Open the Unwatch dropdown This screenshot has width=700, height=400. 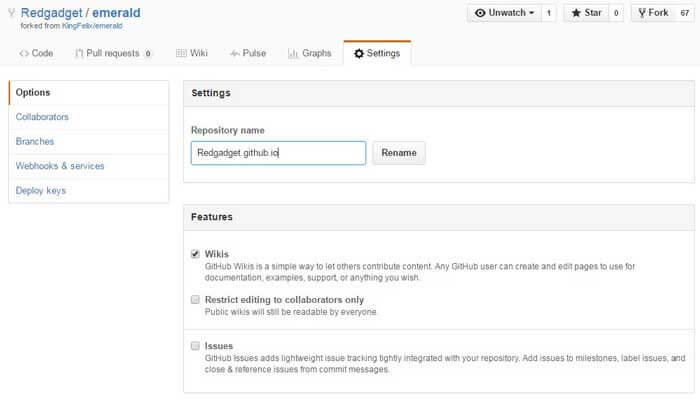[504, 13]
